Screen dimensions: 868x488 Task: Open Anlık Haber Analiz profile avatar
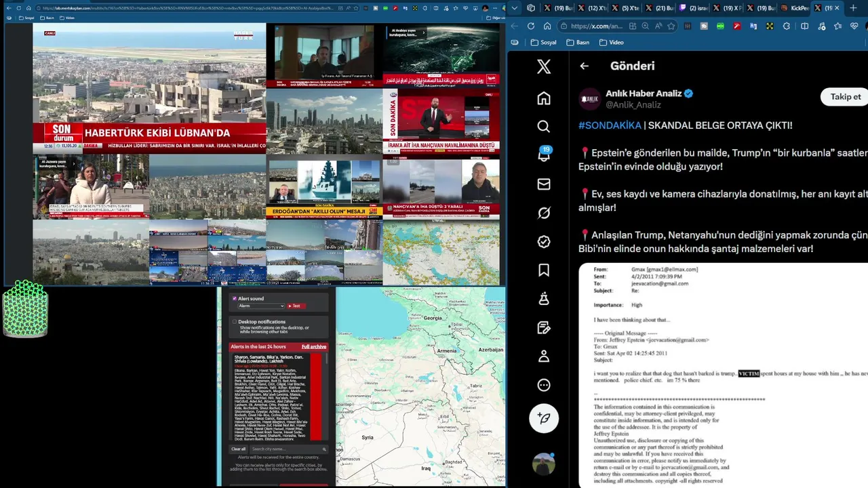click(x=590, y=99)
